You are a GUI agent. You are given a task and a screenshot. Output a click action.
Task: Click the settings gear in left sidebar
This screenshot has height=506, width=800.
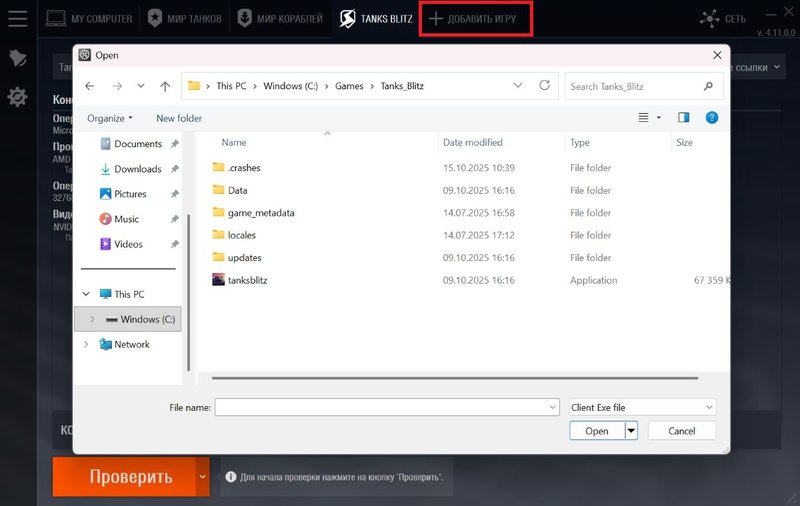(17, 97)
